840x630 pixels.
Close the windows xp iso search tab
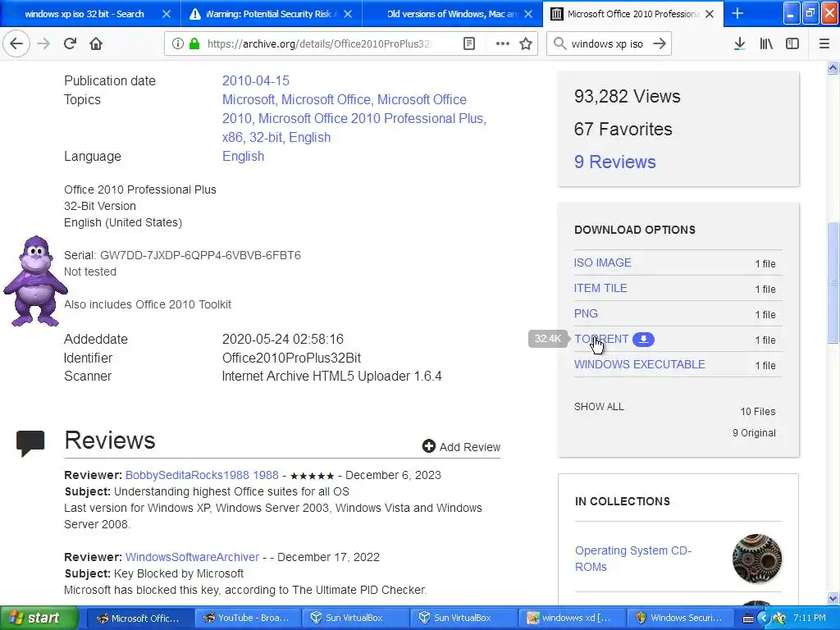tap(166, 14)
